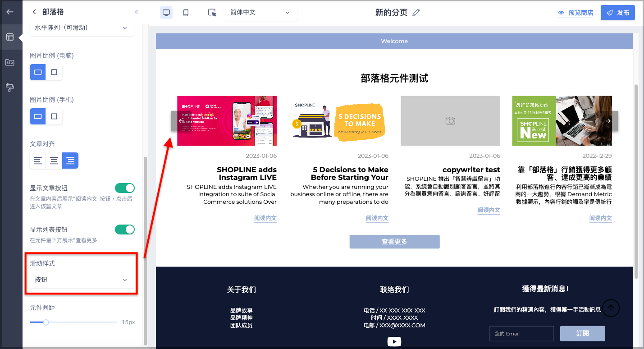Click the Welcome announcement bar
This screenshot has height=349, width=644.
pyautogui.click(x=394, y=41)
